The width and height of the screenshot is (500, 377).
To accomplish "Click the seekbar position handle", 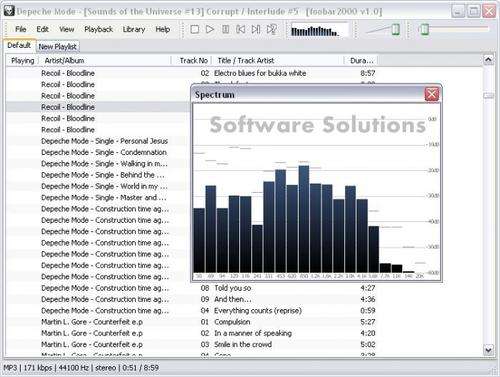I will [425, 29].
